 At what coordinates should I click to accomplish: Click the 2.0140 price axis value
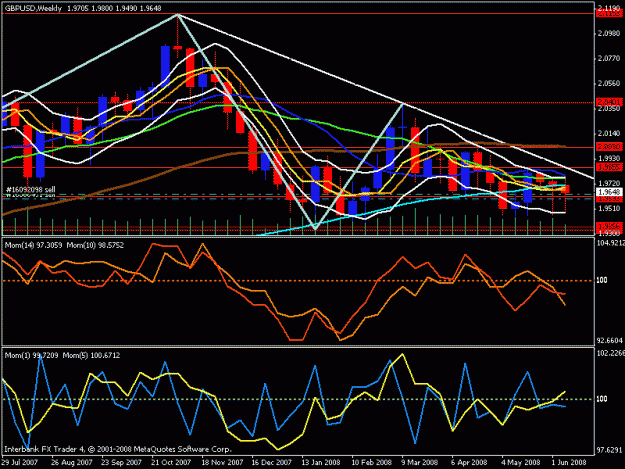tap(609, 133)
